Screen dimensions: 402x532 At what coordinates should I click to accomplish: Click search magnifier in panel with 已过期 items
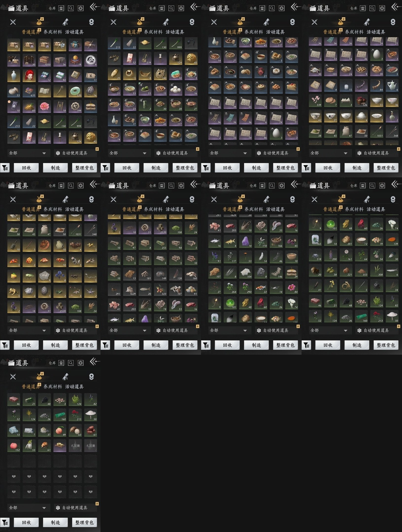pyautogui.click(x=71, y=363)
